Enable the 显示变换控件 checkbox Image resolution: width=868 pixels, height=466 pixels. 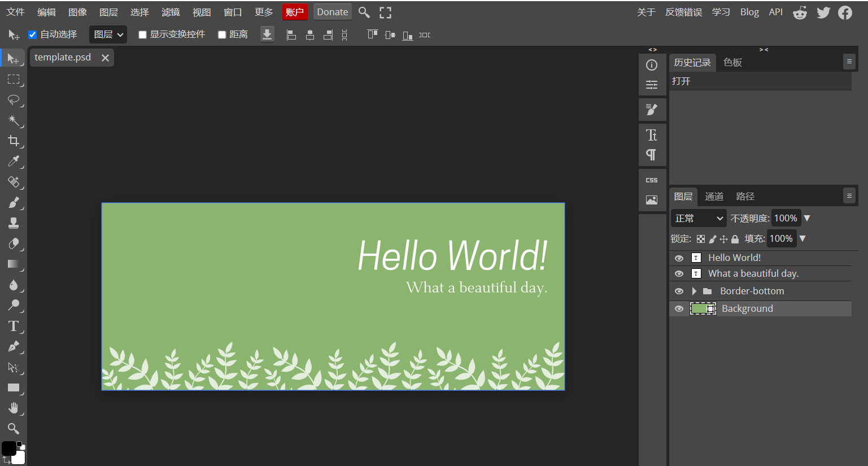(x=143, y=35)
